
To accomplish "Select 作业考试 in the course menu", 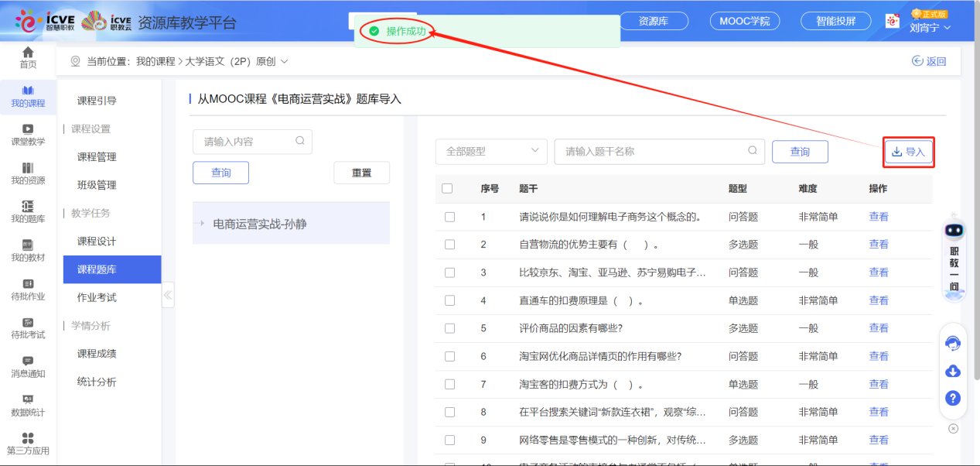I will click(x=97, y=297).
